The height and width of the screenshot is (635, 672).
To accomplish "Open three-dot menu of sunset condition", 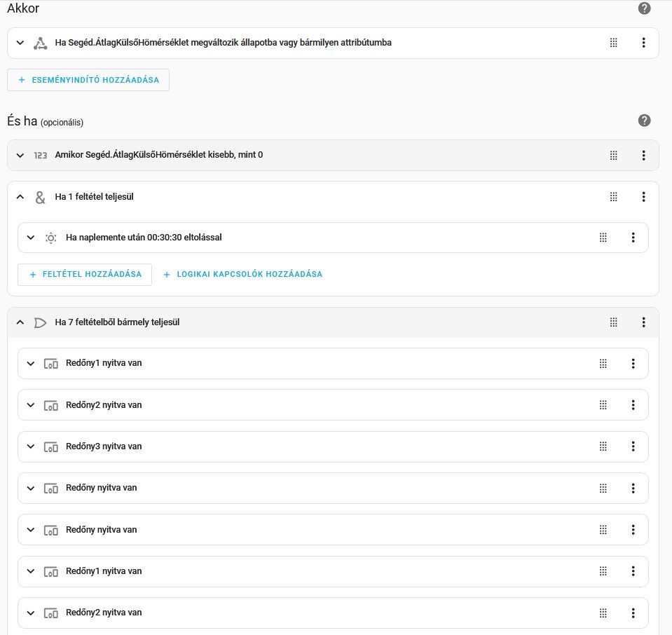I will click(633, 238).
